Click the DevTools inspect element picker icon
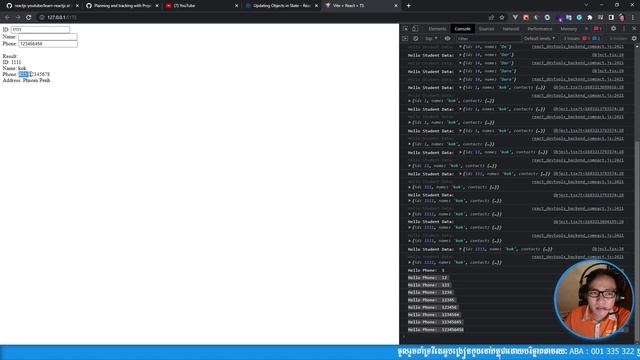This screenshot has width=640, height=360. 405,29
